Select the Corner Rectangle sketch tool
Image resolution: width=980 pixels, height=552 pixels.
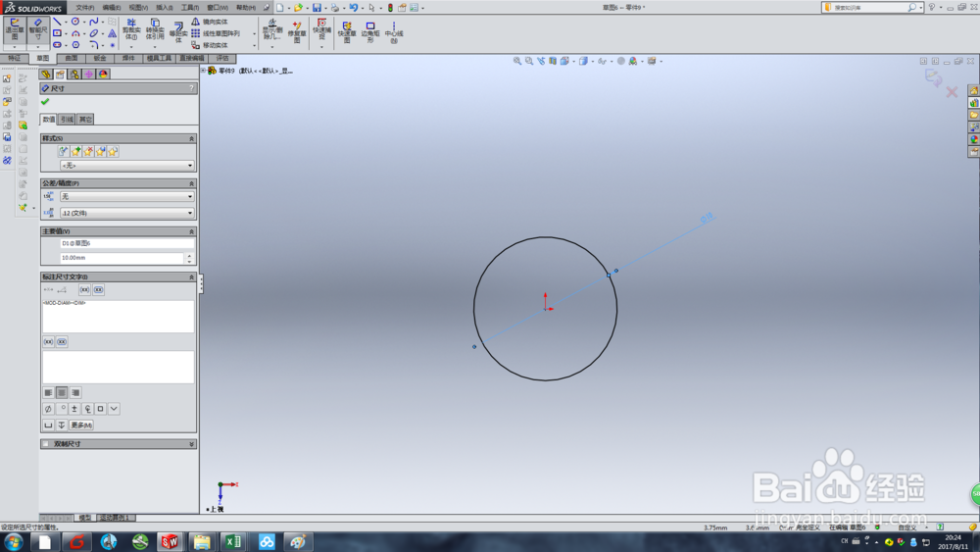click(x=58, y=33)
